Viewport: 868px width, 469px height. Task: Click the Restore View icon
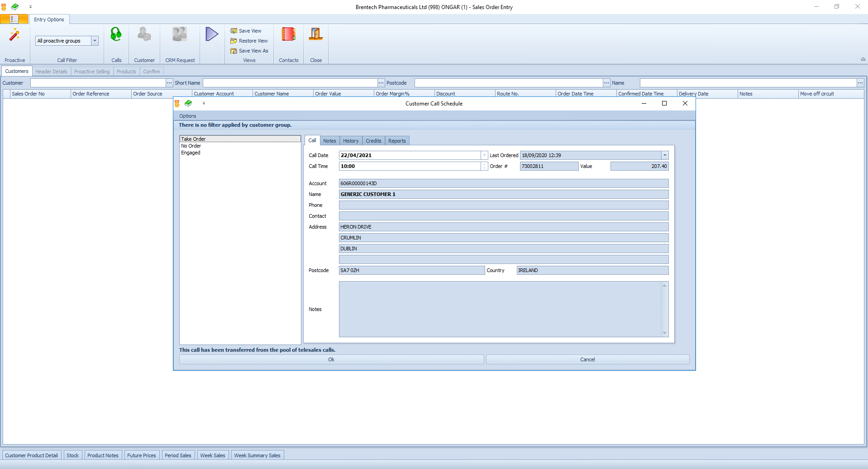tap(234, 41)
